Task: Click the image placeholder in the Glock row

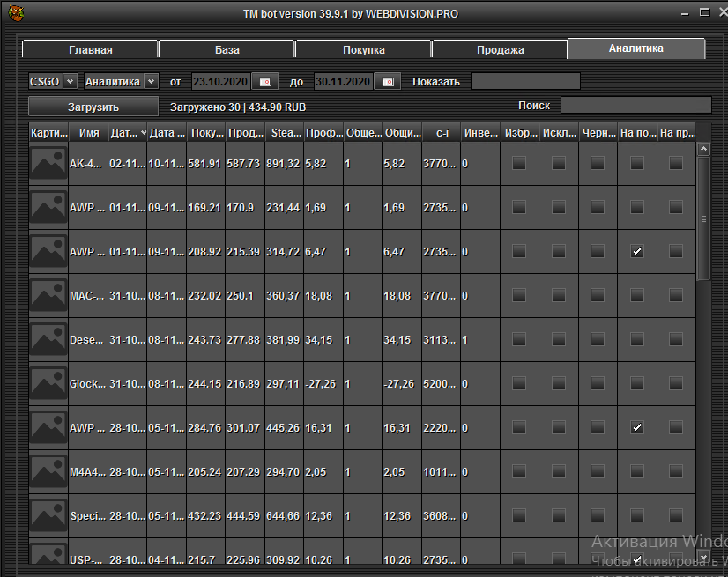Action: 48,384
